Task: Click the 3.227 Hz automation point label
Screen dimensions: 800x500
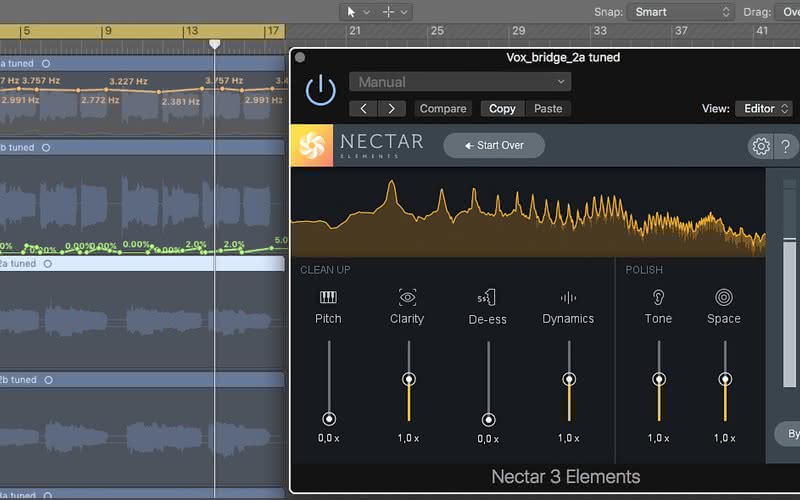Action: pyautogui.click(x=129, y=81)
